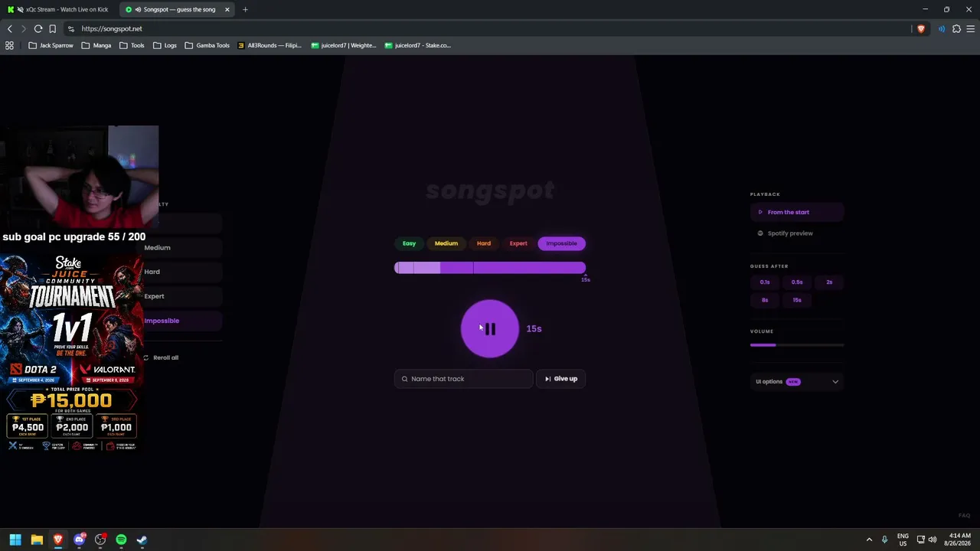
Task: Open a new browser tab
Action: pos(245,9)
